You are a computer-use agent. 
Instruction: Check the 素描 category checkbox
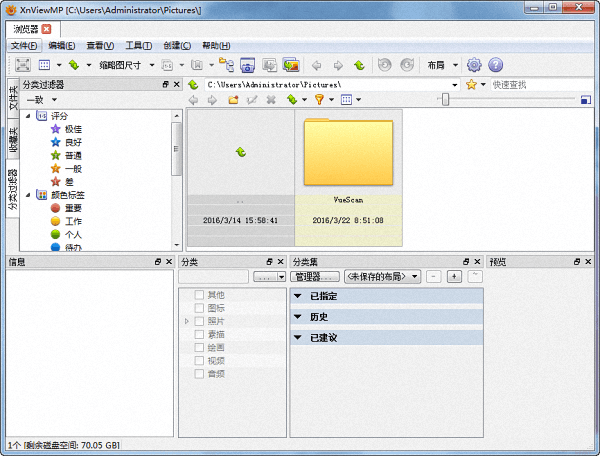click(199, 334)
